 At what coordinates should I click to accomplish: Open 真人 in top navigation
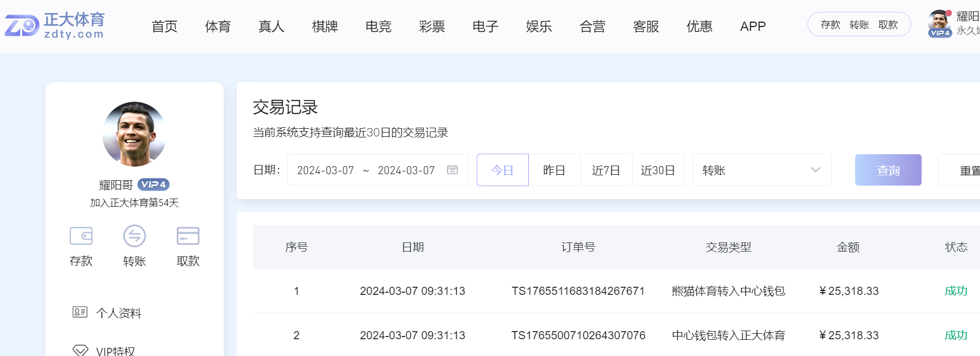[271, 27]
